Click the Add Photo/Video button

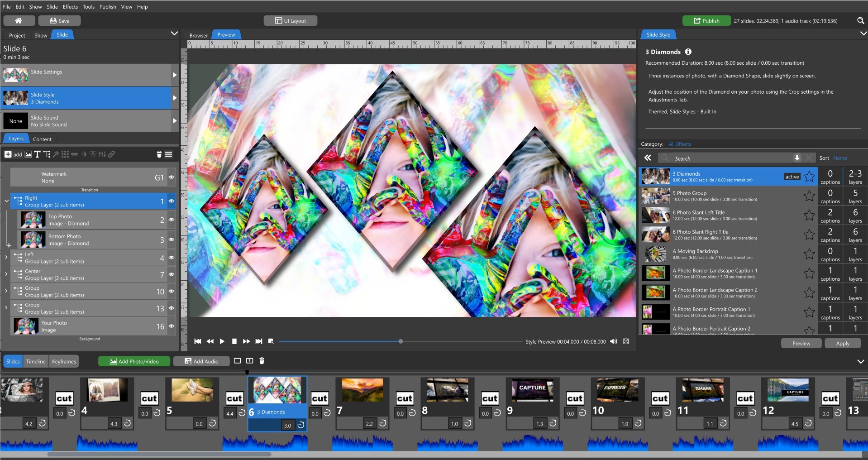click(134, 361)
